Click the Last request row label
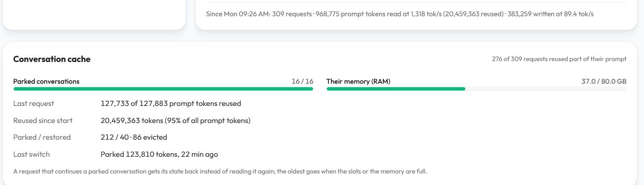 point(34,103)
